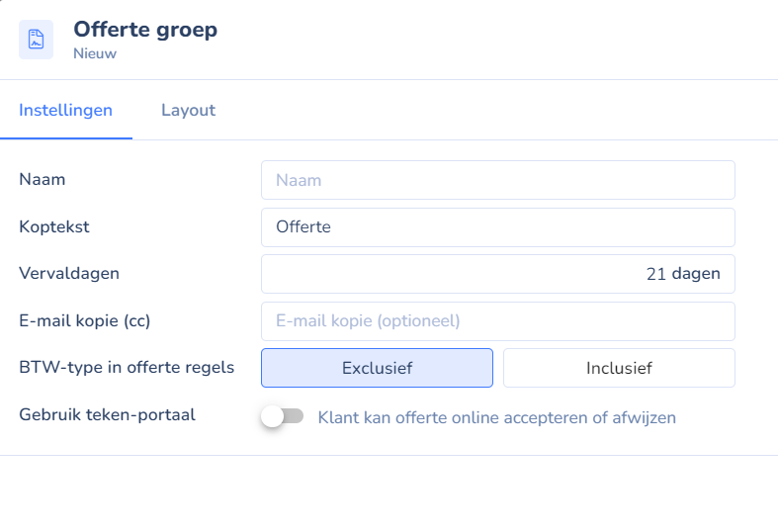
Task: Focus the Naam input field
Action: (x=497, y=180)
